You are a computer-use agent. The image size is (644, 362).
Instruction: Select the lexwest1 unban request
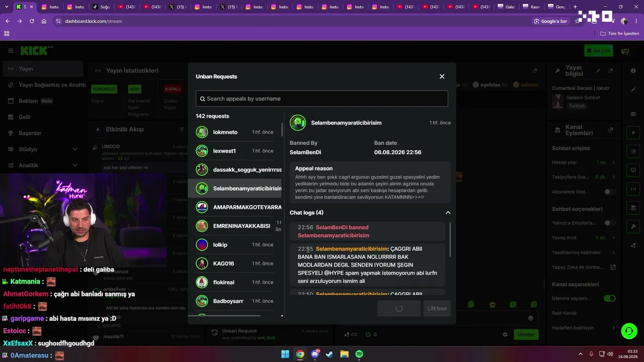pyautogui.click(x=235, y=151)
